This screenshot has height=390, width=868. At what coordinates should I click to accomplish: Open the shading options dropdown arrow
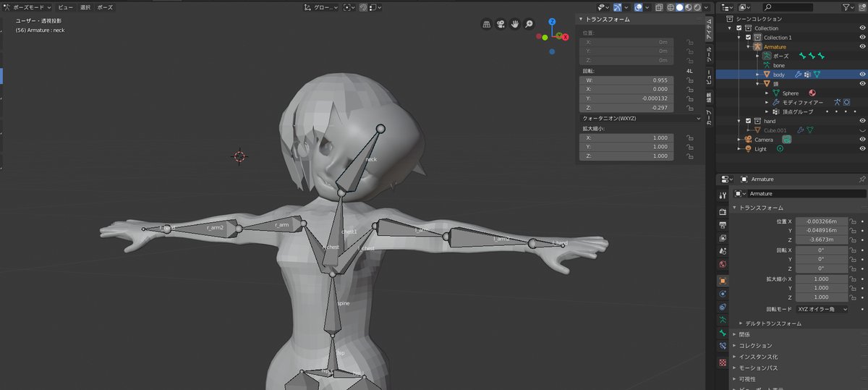(x=705, y=7)
